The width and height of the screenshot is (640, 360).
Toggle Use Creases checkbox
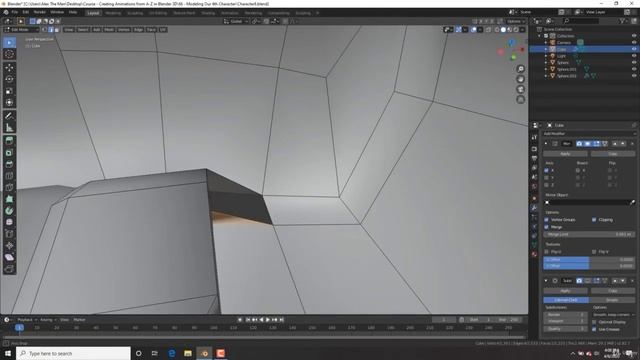pos(594,329)
